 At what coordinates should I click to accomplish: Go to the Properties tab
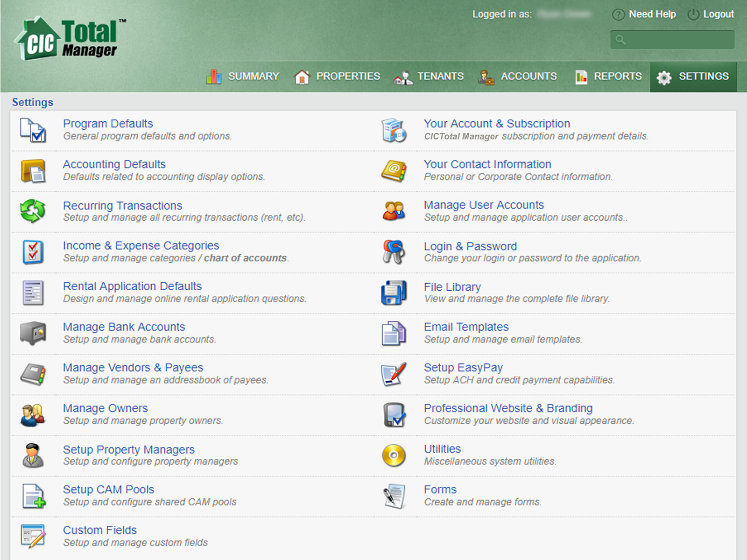coord(337,77)
